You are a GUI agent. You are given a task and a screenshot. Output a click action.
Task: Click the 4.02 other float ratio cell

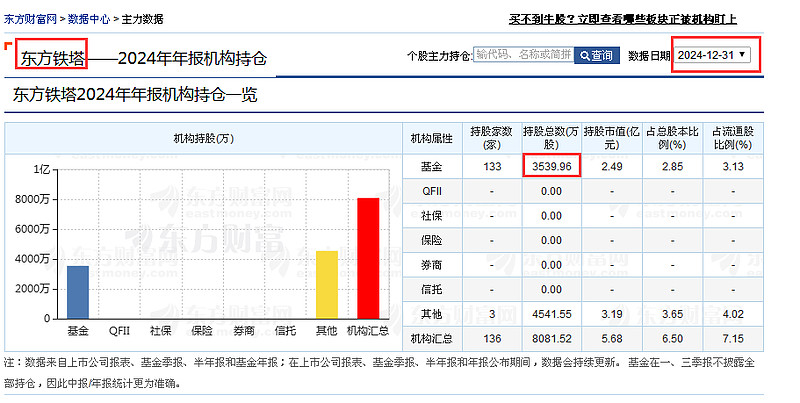[x=733, y=314]
